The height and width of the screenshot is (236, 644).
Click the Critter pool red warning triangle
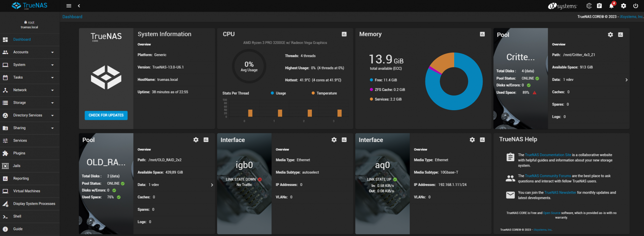(534, 93)
